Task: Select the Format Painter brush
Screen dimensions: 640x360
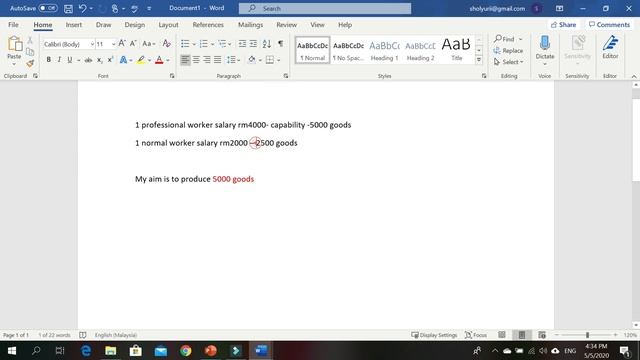Action: pos(30,63)
